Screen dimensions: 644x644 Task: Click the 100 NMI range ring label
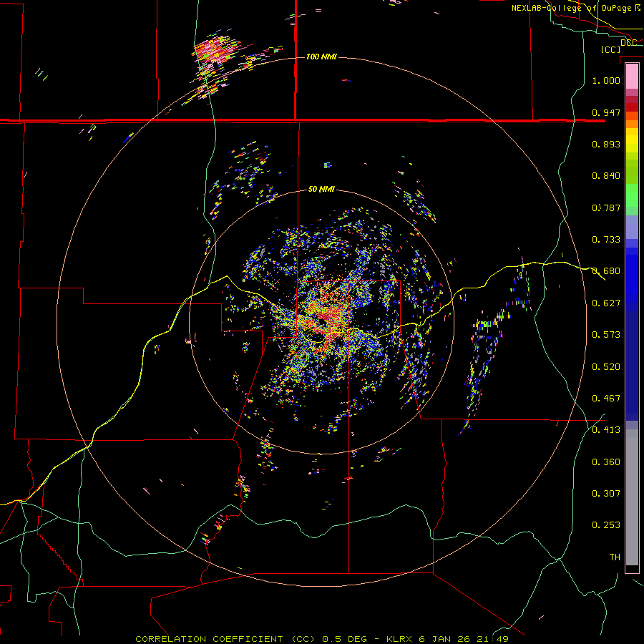(321, 57)
